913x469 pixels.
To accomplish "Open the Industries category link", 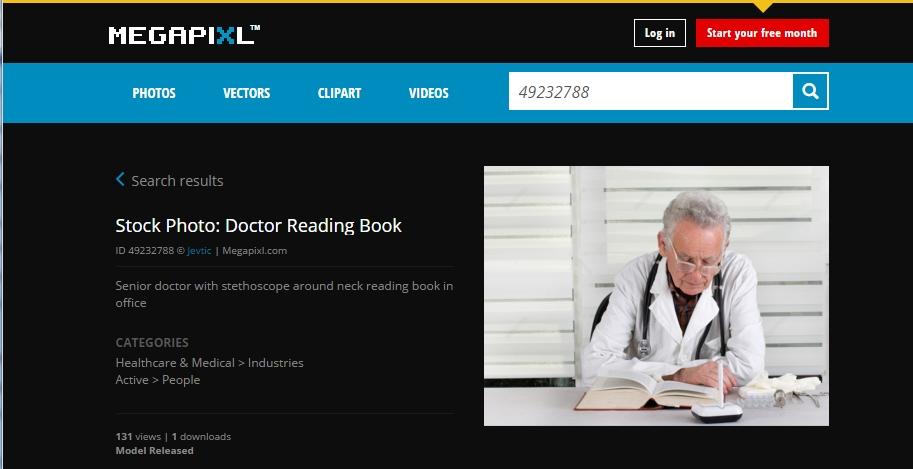I will point(275,362).
